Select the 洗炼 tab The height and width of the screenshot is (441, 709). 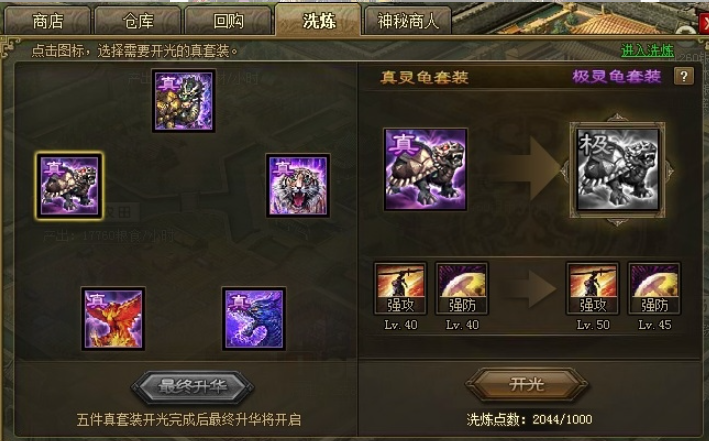318,20
